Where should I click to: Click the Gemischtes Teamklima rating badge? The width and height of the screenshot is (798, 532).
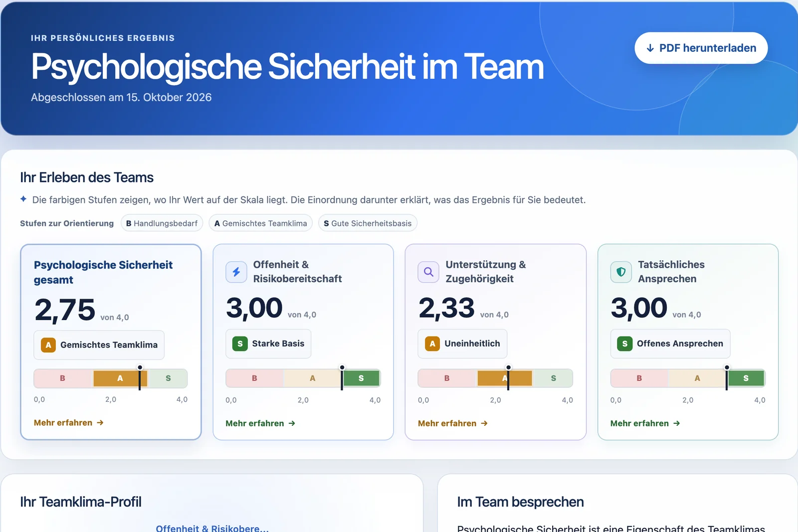pyautogui.click(x=99, y=345)
